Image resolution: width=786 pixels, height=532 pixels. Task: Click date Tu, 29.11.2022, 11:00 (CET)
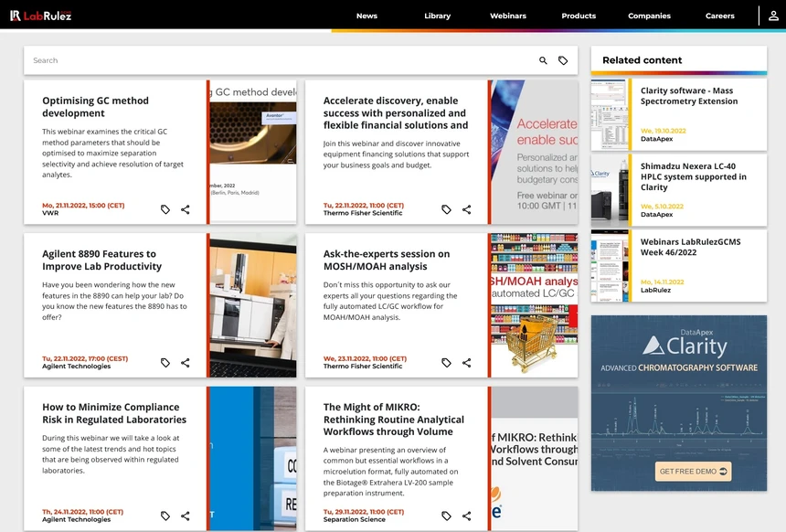[364, 512]
